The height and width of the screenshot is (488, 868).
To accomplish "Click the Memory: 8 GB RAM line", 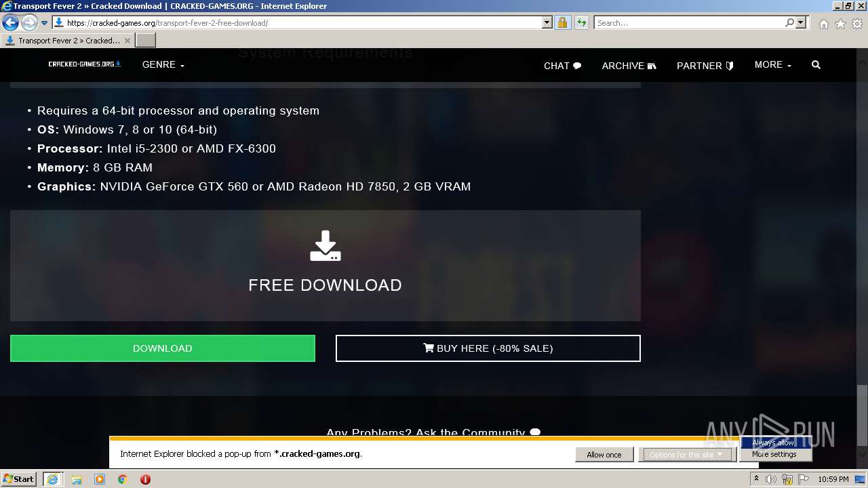I will (x=95, y=167).
